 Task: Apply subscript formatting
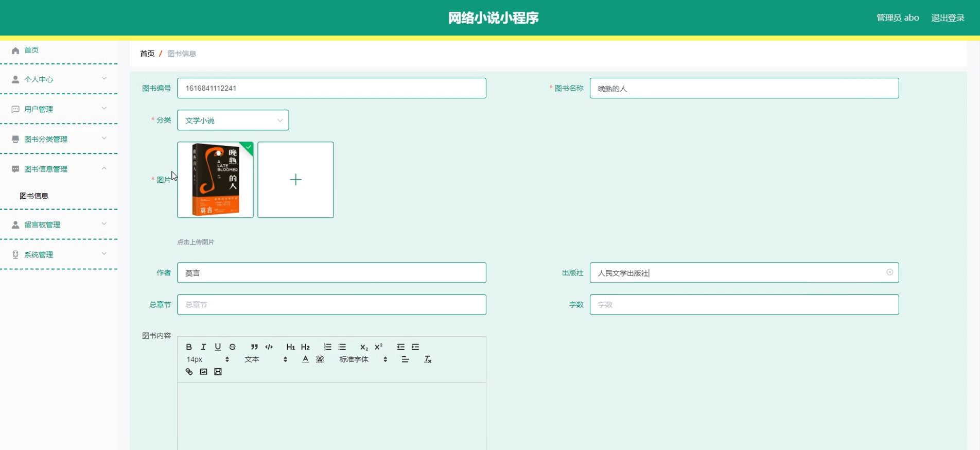[364, 347]
